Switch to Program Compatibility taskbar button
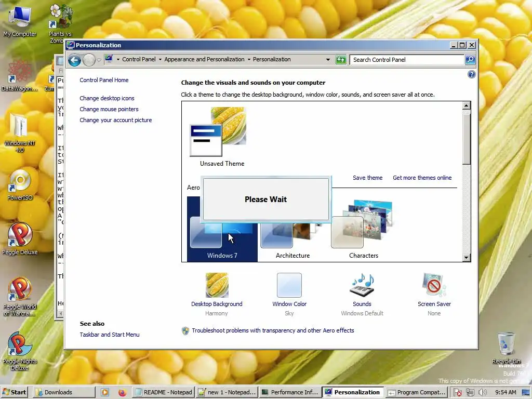This screenshot has height=399, width=532. pos(416,392)
